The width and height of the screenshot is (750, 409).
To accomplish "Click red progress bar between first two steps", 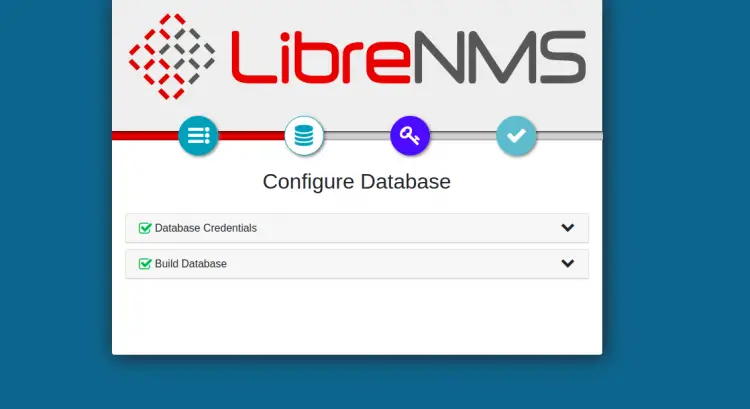I will pos(251,136).
